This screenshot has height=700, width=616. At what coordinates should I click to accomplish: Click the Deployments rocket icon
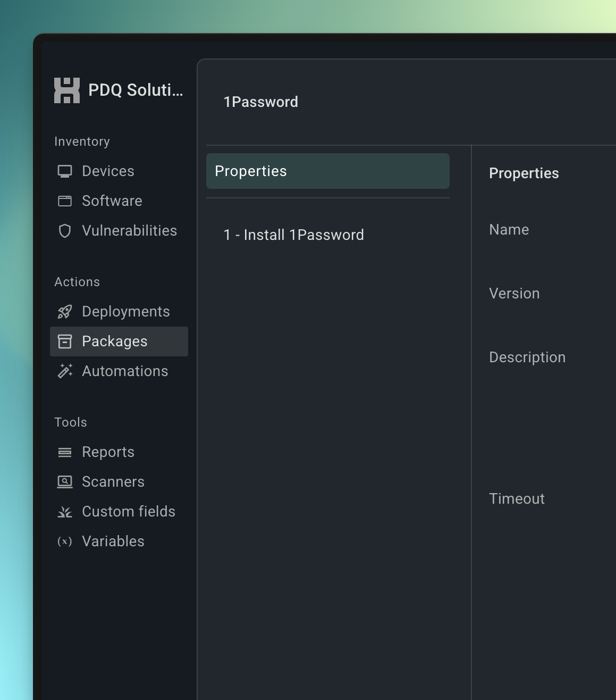pyautogui.click(x=65, y=312)
